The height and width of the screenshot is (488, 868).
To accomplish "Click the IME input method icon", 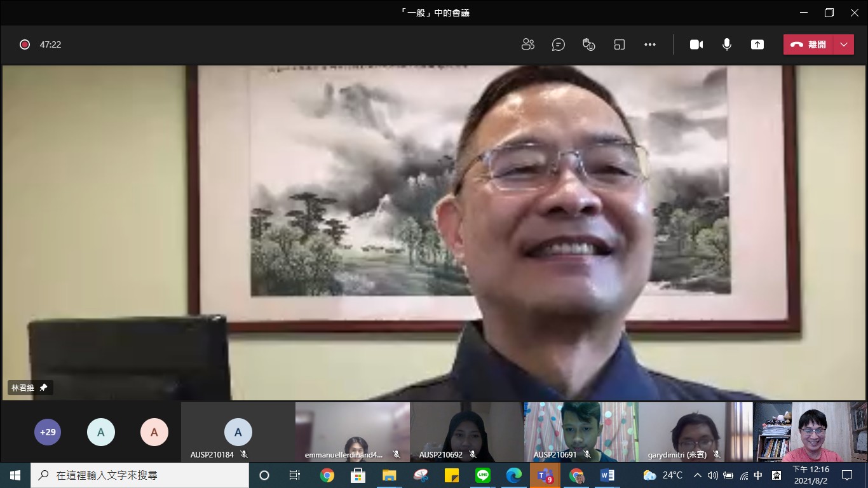I will coord(776,475).
